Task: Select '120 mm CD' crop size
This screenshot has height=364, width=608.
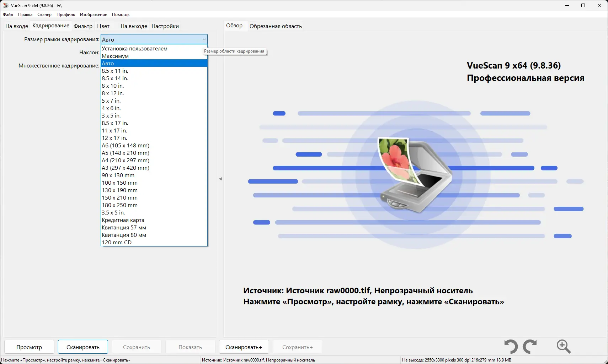Action: (x=154, y=243)
